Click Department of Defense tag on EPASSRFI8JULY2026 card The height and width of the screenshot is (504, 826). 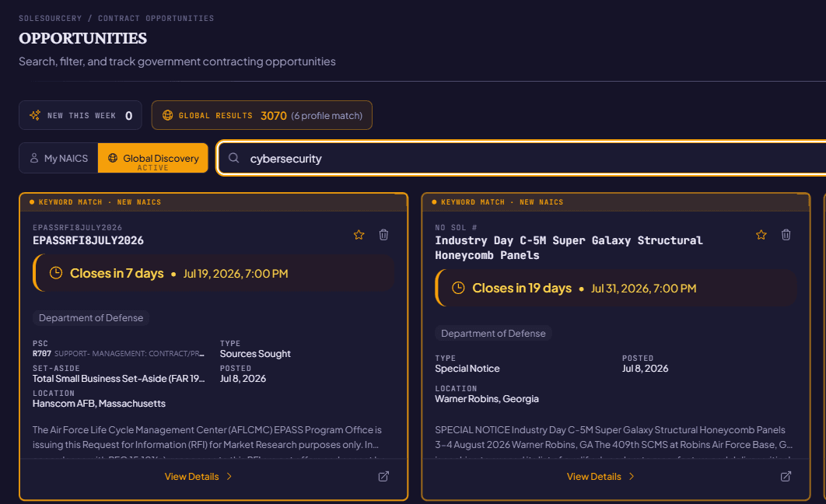coord(90,318)
